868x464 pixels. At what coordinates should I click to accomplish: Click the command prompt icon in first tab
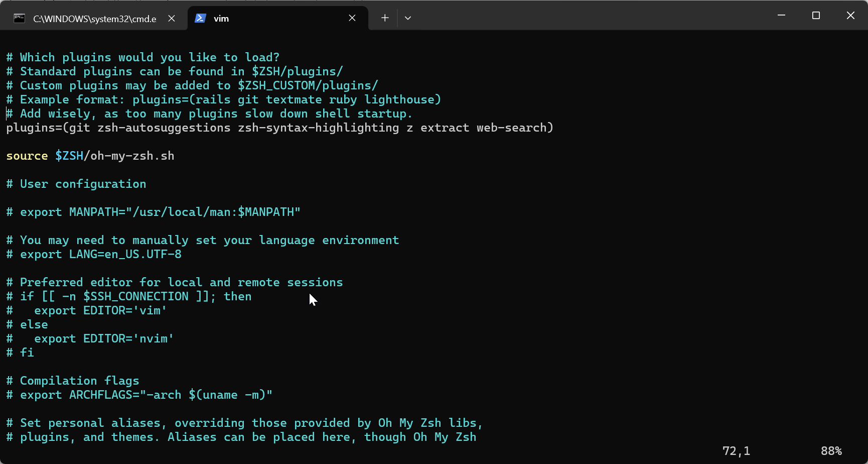[20, 19]
